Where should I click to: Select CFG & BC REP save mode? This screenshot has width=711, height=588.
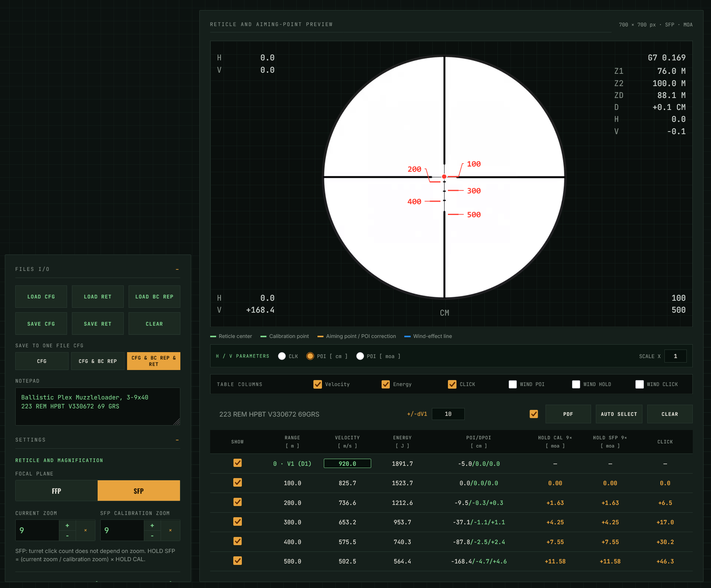coord(98,361)
